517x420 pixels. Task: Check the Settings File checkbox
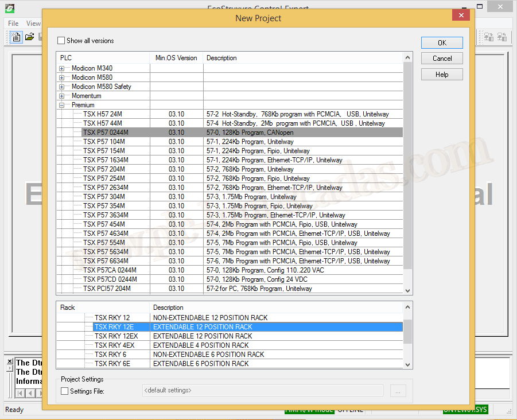(x=64, y=391)
